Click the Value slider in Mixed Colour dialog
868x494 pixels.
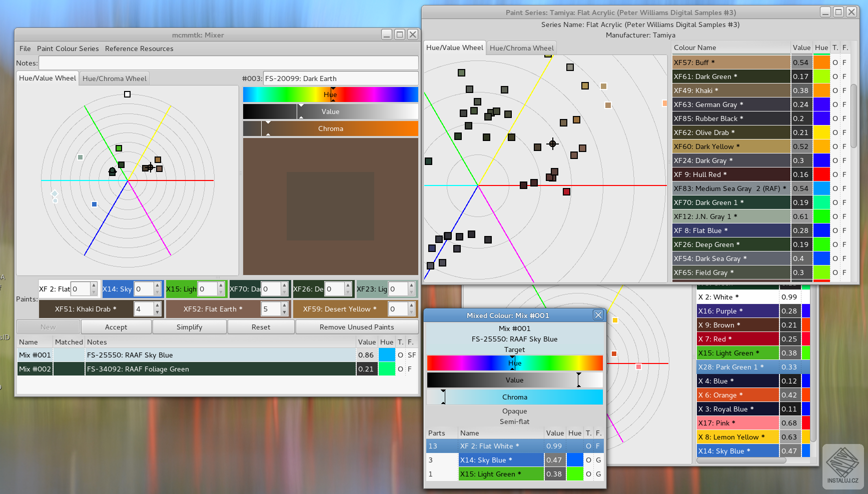[x=514, y=380]
